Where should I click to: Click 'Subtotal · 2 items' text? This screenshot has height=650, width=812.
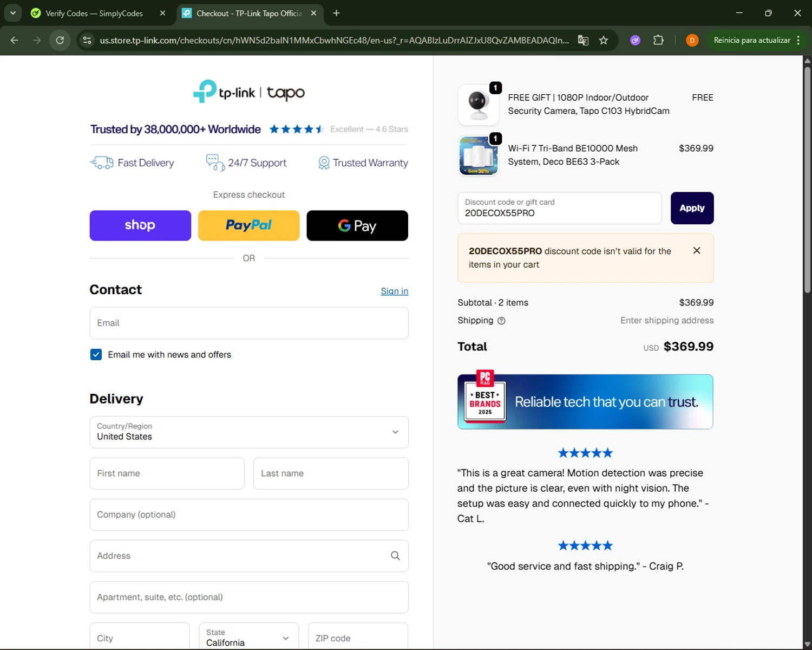(493, 303)
